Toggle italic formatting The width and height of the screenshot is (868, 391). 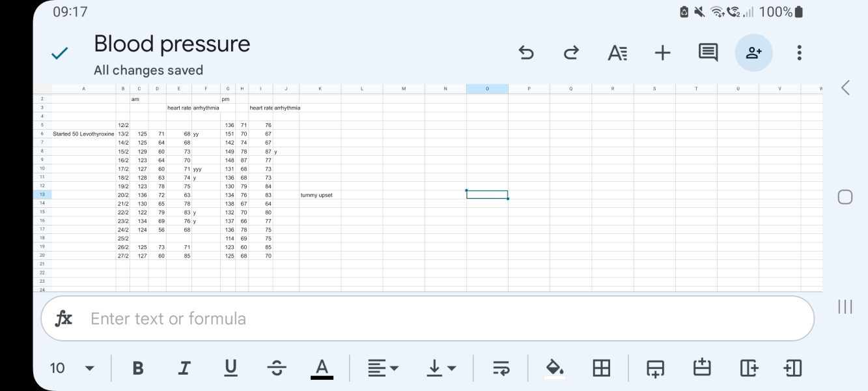pos(184,368)
